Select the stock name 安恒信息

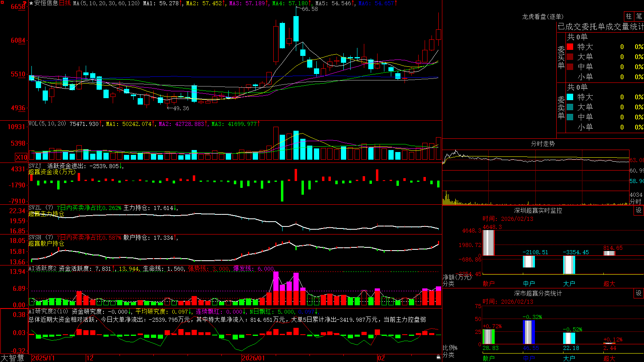pos(46,3)
